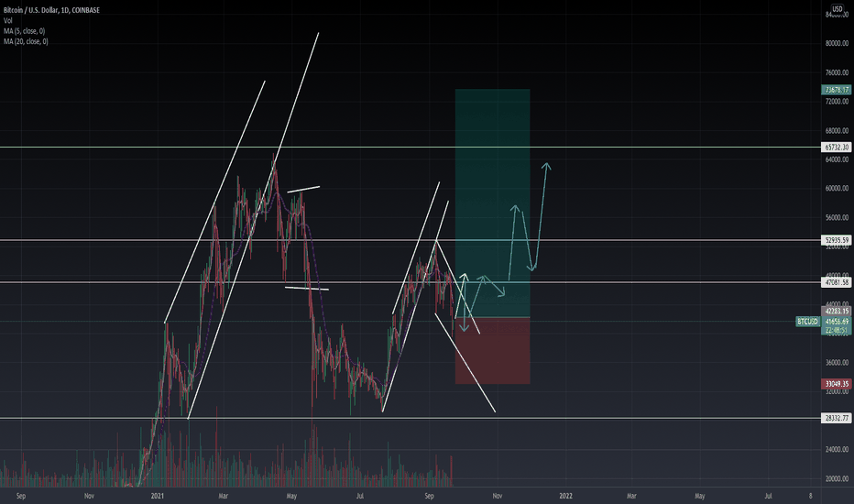
Task: Click the Jul label right of May on time axis end
Action: tap(768, 496)
